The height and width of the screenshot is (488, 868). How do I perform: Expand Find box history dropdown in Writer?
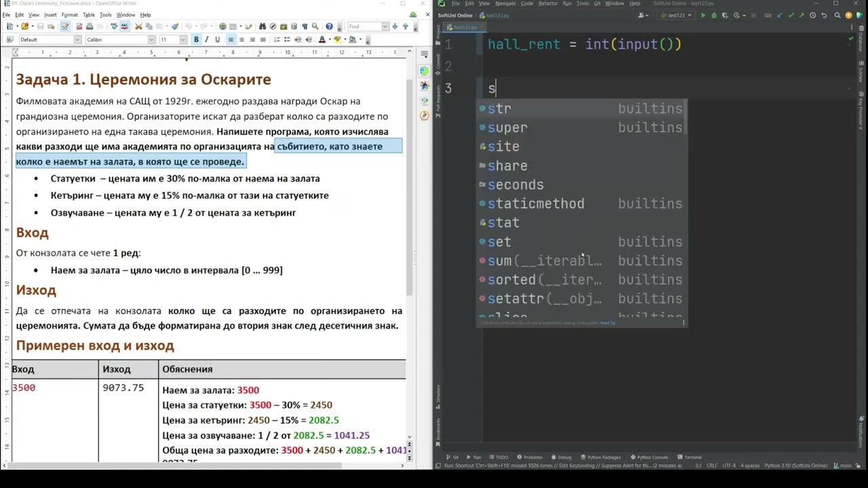pos(385,26)
